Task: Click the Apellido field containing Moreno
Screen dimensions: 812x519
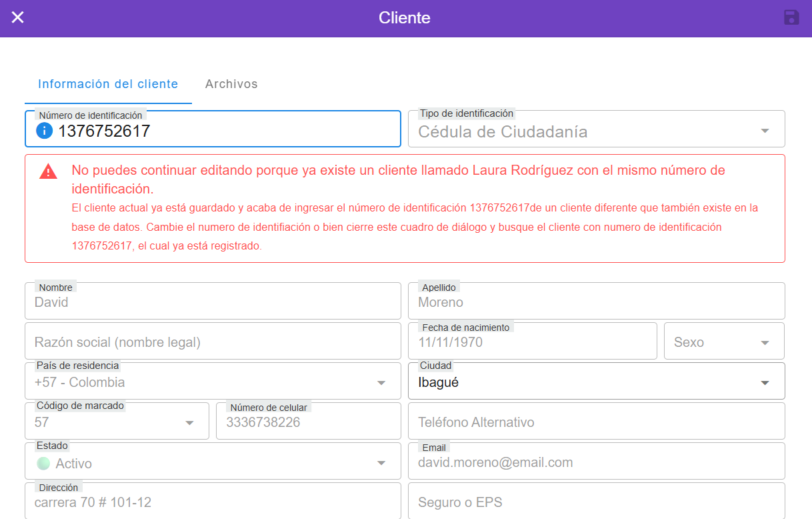Action: [x=596, y=303]
